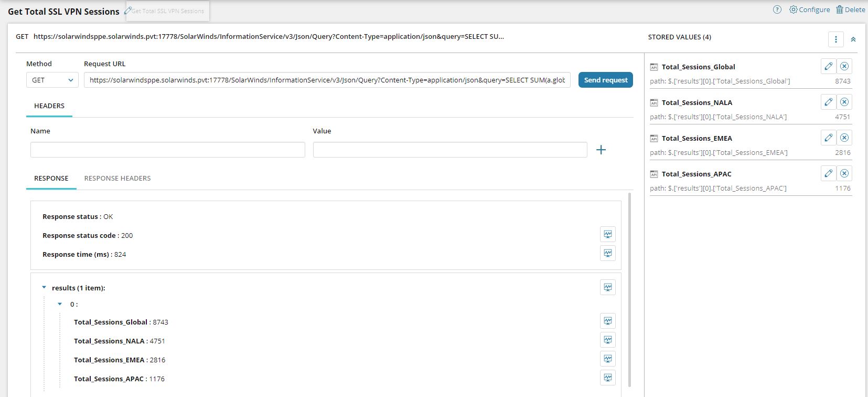This screenshot has height=397, width=868.
Task: Monitor Response time with chart icon
Action: coord(608,253)
